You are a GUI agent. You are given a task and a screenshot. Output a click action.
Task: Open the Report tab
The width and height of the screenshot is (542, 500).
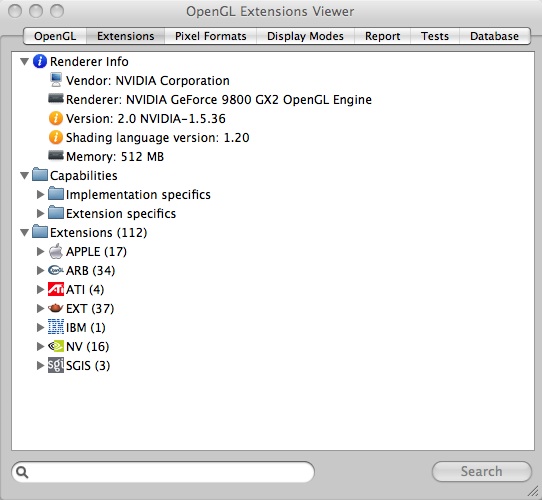click(382, 36)
